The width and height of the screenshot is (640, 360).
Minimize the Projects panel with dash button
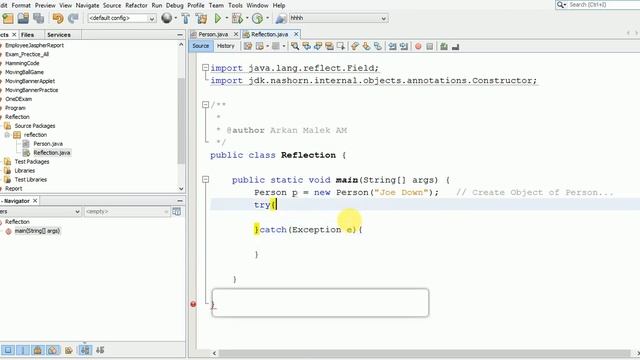180,35
